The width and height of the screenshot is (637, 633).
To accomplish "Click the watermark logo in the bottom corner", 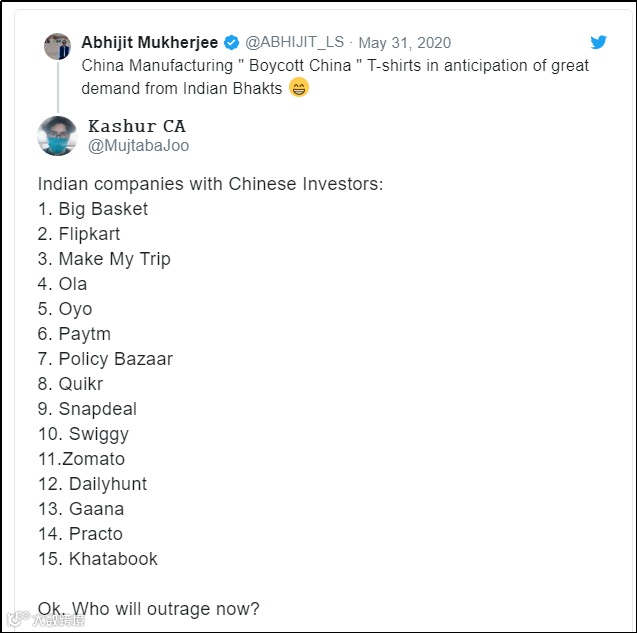I will 46,620.
